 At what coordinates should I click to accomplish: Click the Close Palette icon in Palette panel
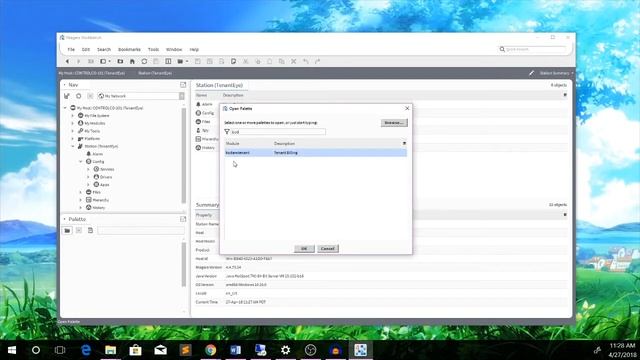(79, 231)
